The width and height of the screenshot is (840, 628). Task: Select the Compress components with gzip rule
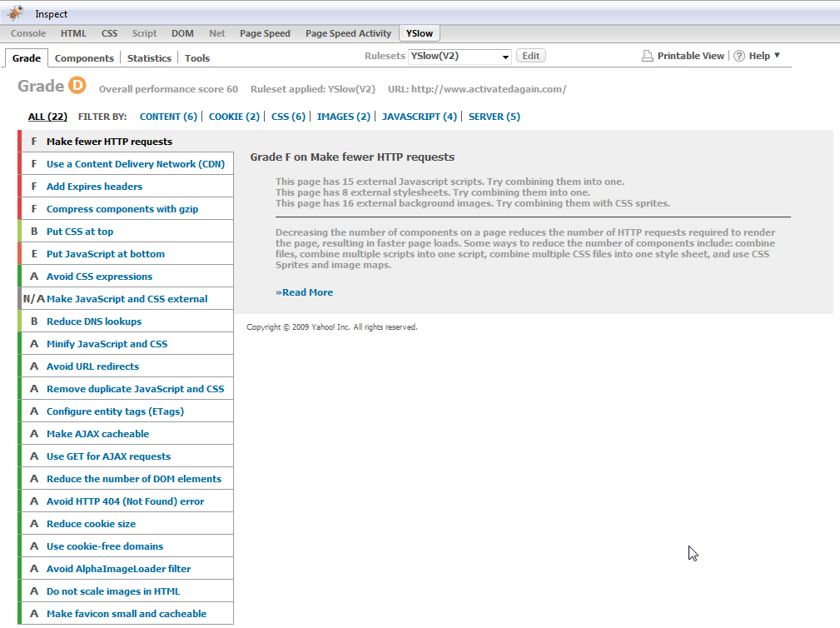click(122, 209)
